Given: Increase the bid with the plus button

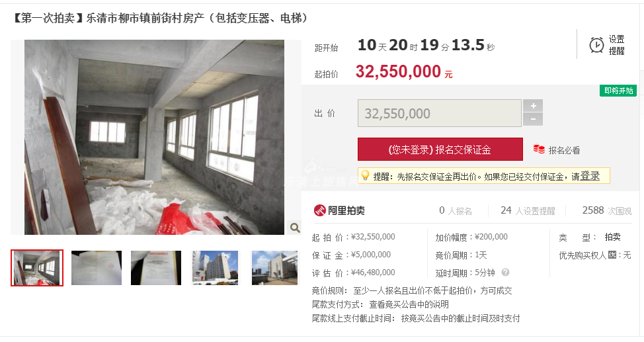Looking at the screenshot, I should click(533, 106).
